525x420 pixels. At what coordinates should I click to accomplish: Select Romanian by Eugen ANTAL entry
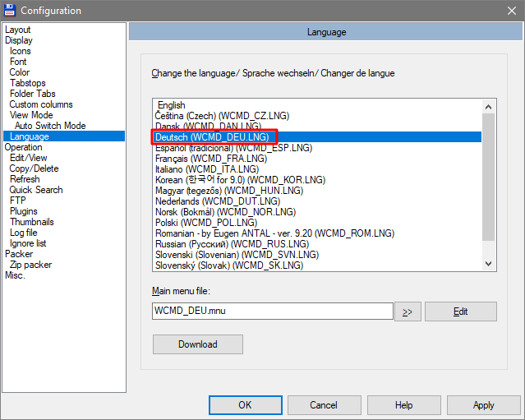[317, 233]
